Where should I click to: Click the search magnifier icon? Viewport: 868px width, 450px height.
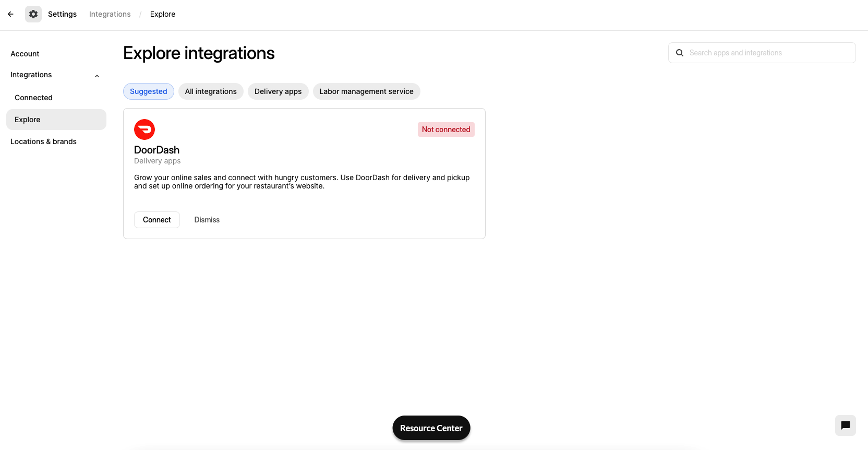(x=680, y=53)
